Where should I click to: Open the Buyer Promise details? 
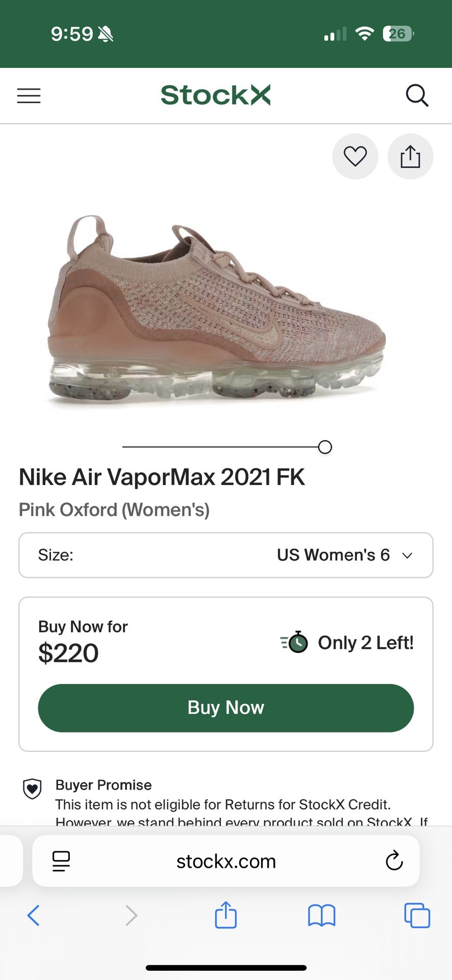(104, 785)
